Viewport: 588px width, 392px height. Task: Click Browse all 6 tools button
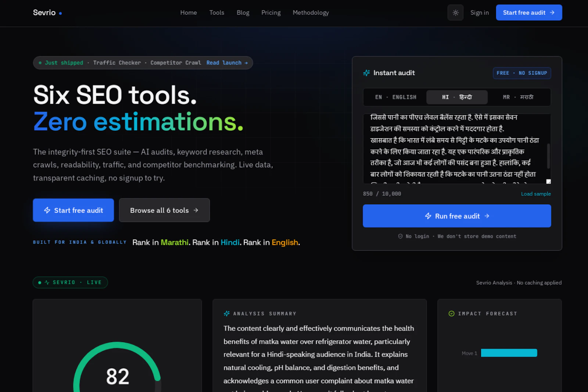pos(164,210)
